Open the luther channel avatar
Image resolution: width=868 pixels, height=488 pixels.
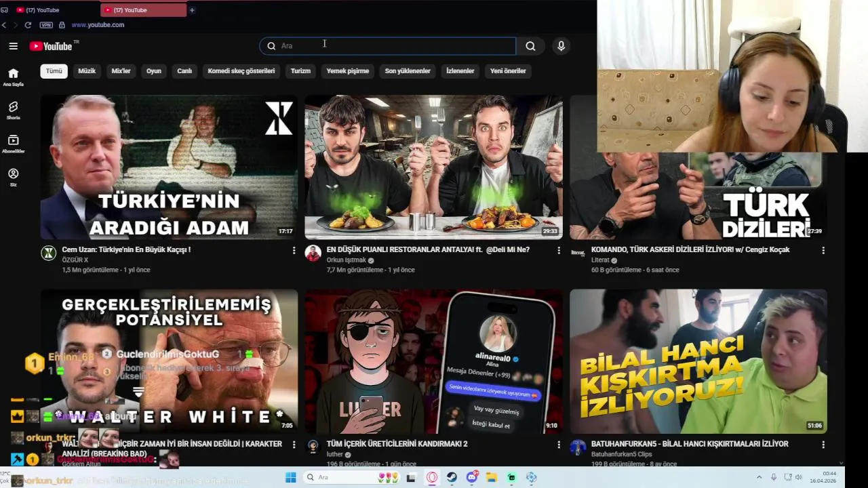tap(313, 447)
